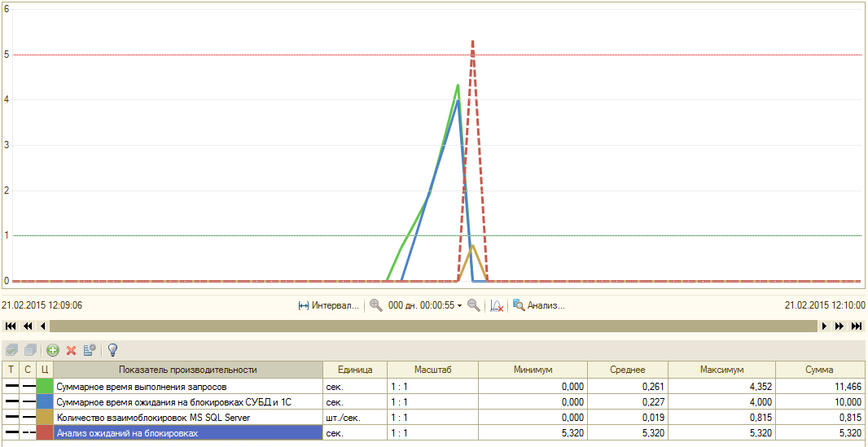Click the maximum value 4,352

[x=761, y=387]
